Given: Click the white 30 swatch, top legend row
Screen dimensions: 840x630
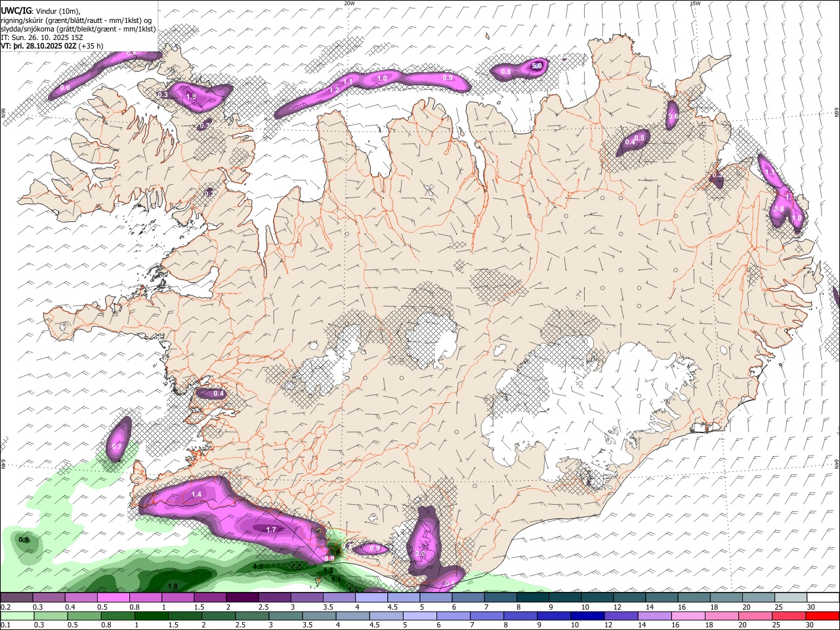Looking at the screenshot, I should [824, 597].
